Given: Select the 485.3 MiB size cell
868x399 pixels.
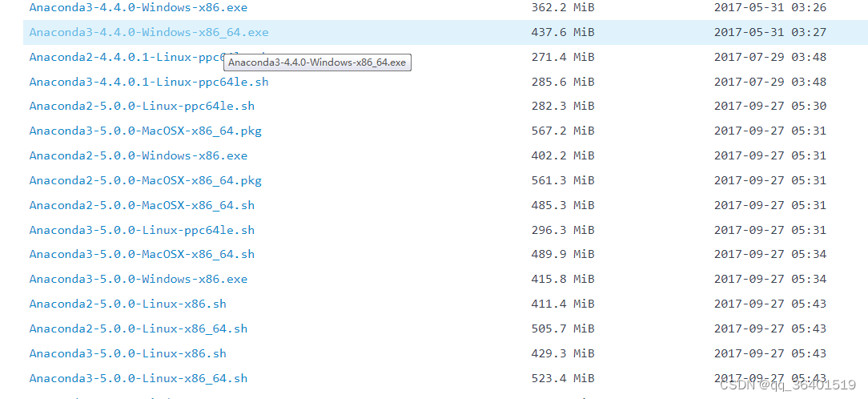Looking at the screenshot, I should [x=562, y=206].
